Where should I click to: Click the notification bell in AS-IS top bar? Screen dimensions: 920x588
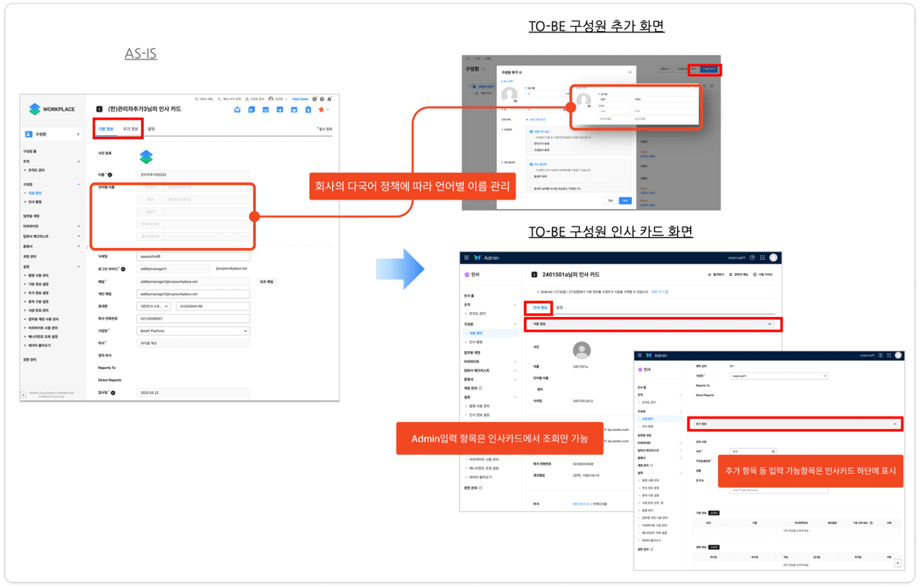pyautogui.click(x=329, y=99)
